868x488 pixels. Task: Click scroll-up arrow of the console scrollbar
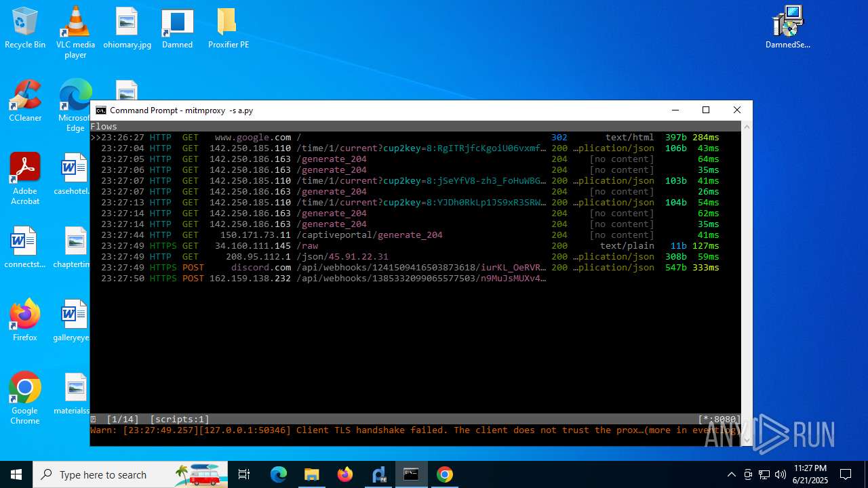747,127
